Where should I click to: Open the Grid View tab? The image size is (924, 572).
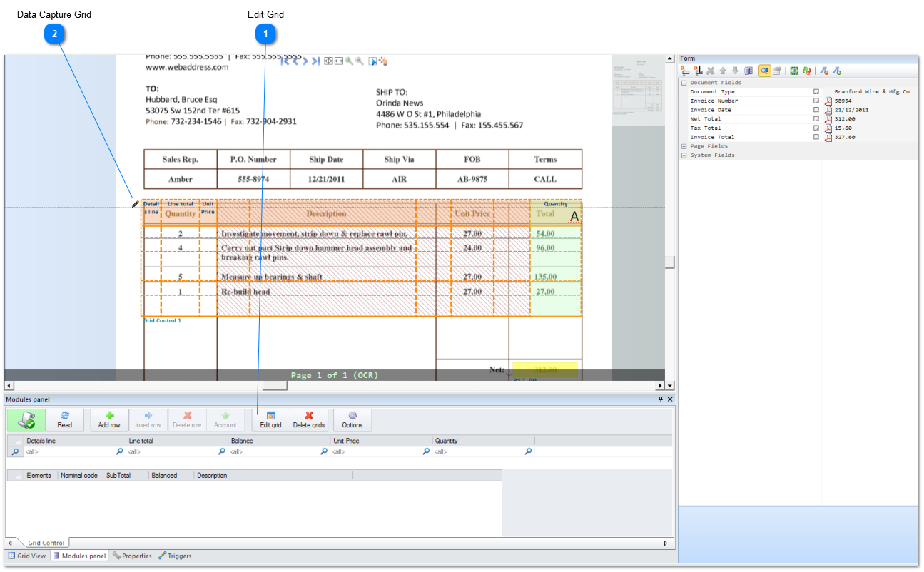click(26, 556)
